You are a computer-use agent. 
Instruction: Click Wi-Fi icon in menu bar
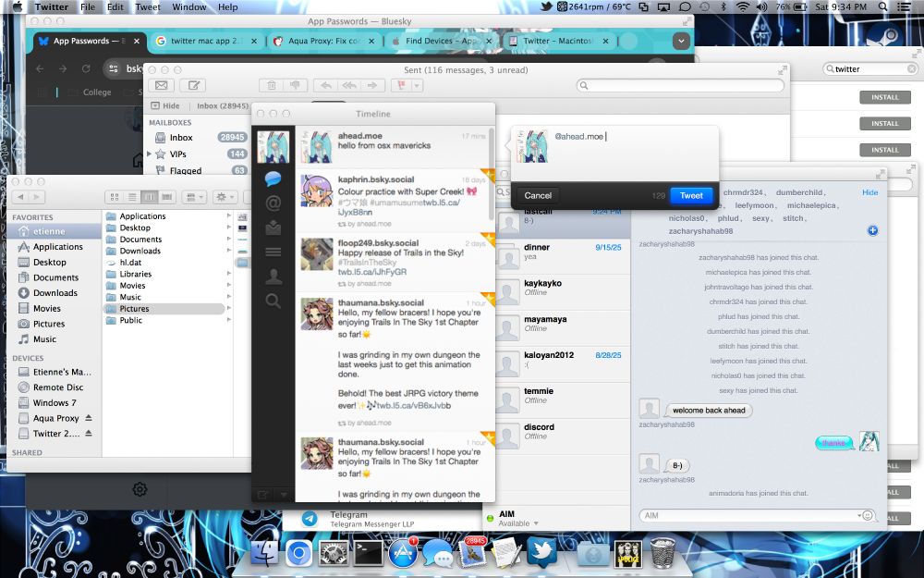pos(744,7)
